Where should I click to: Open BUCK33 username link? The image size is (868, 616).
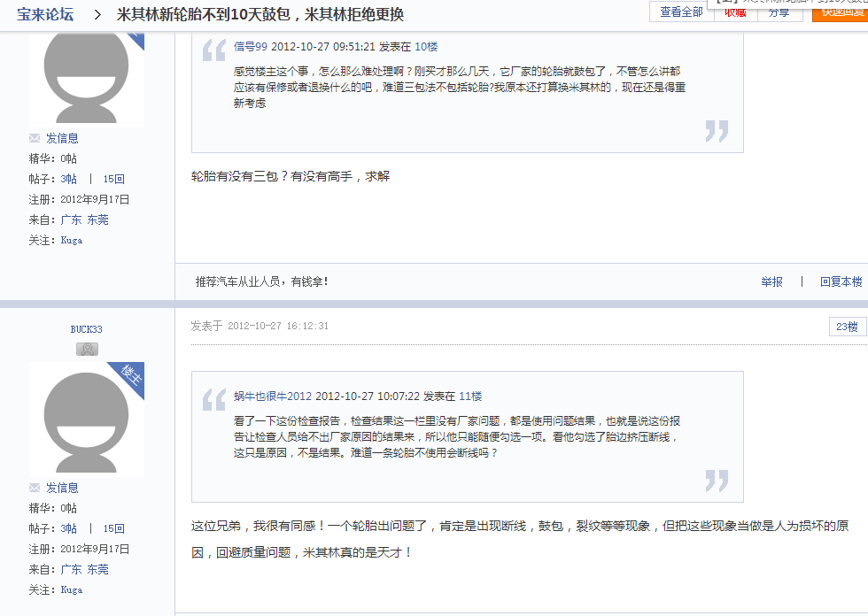point(87,329)
